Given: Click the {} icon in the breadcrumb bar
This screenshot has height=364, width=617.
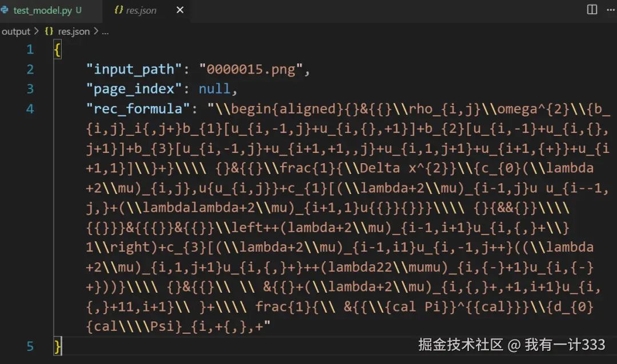Looking at the screenshot, I should 49,31.
